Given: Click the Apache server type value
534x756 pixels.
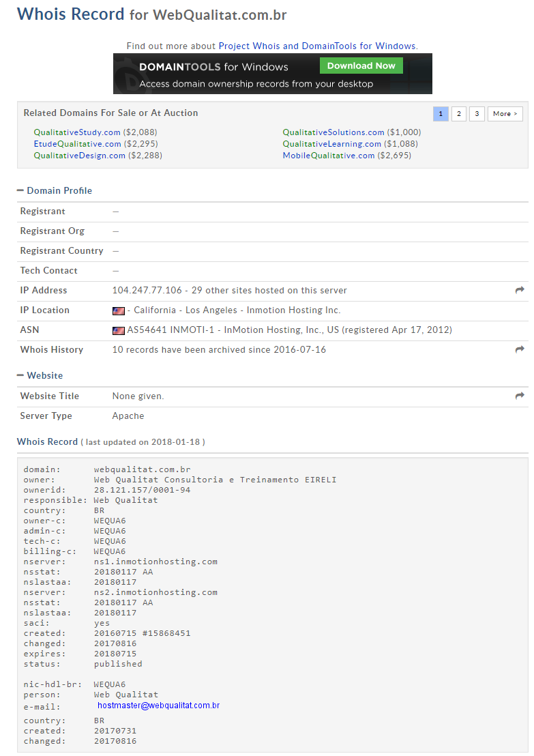Looking at the screenshot, I should click(x=128, y=416).
